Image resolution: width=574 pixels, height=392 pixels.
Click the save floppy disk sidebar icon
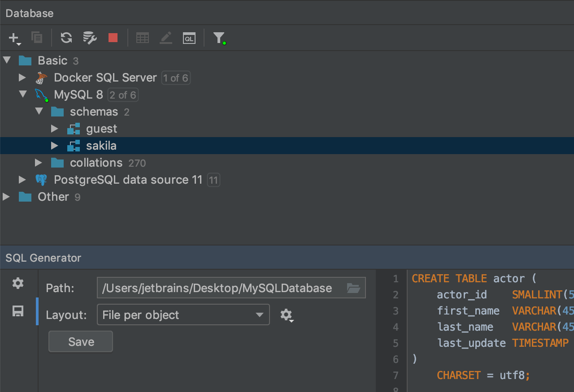click(x=18, y=311)
